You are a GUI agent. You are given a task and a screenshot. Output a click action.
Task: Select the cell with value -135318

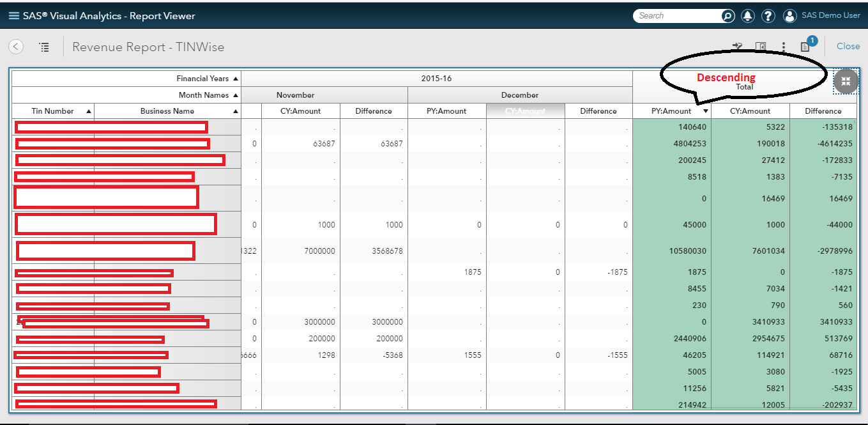point(824,127)
